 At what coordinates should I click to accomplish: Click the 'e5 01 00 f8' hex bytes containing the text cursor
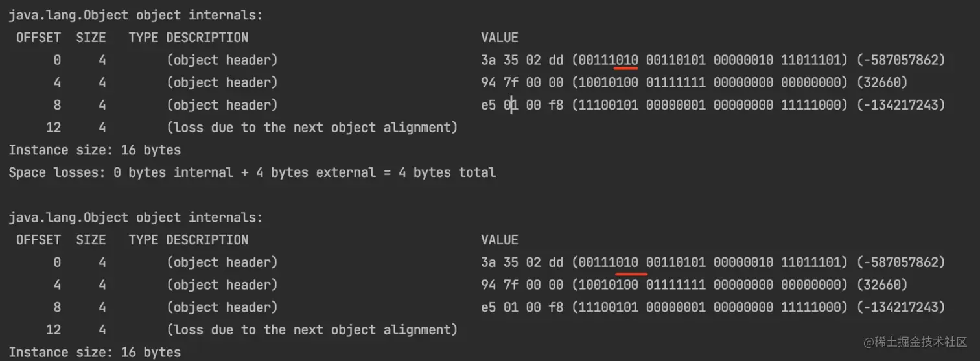(x=522, y=105)
